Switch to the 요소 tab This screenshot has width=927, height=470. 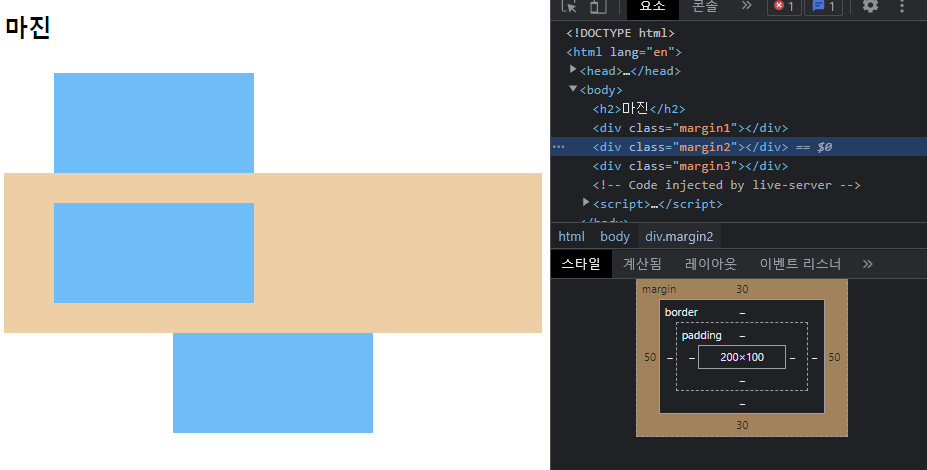(652, 7)
